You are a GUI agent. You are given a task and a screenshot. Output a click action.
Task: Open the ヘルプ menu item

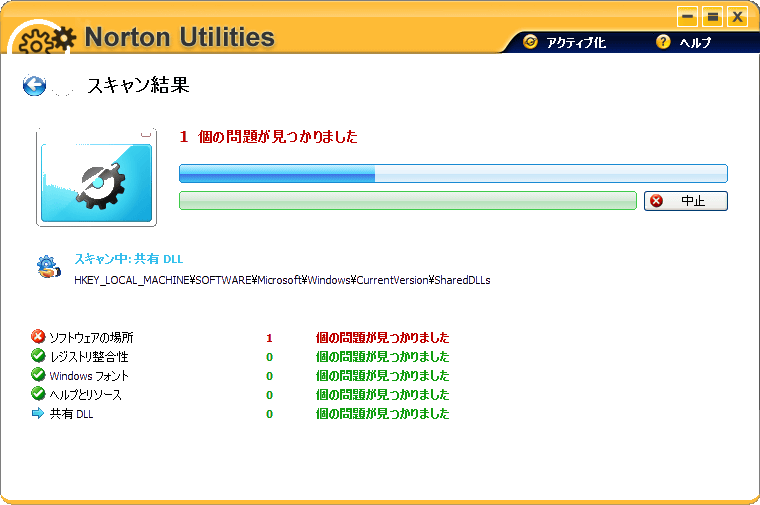click(x=684, y=43)
